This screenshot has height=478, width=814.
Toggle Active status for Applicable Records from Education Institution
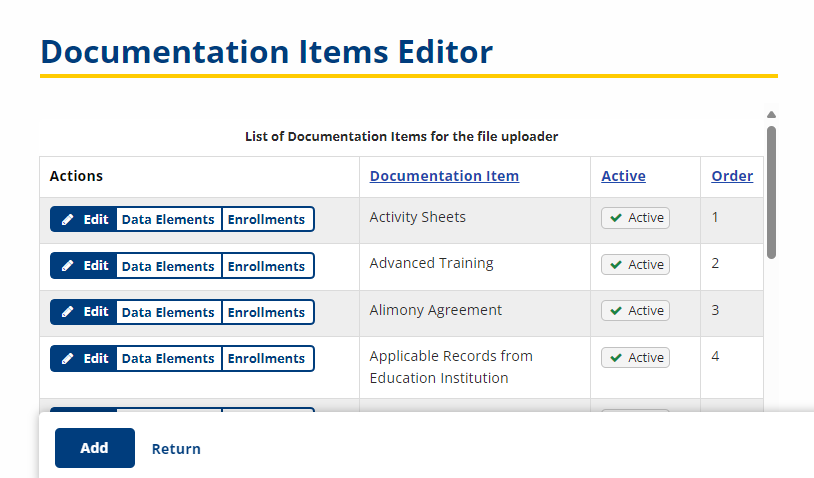point(635,358)
